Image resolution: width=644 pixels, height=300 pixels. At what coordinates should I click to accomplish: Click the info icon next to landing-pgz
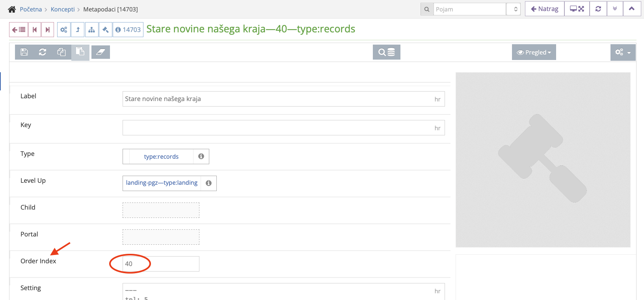(x=208, y=183)
